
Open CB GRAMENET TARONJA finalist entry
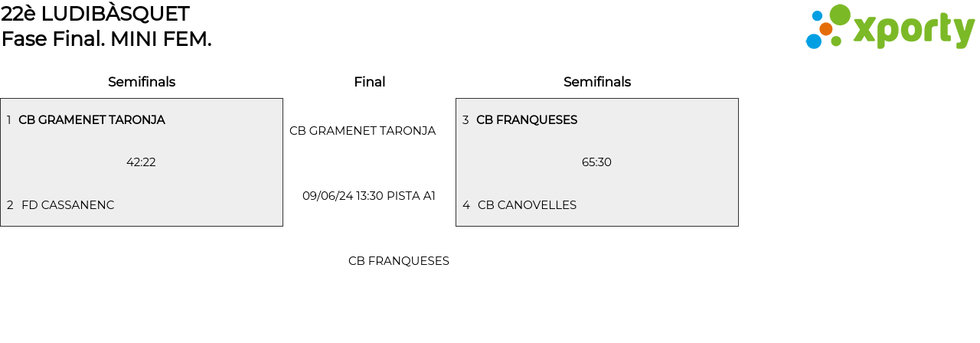tap(362, 131)
